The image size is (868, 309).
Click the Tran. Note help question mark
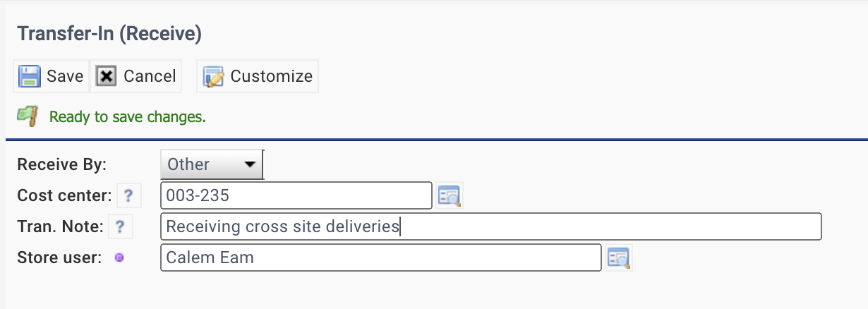tap(120, 226)
